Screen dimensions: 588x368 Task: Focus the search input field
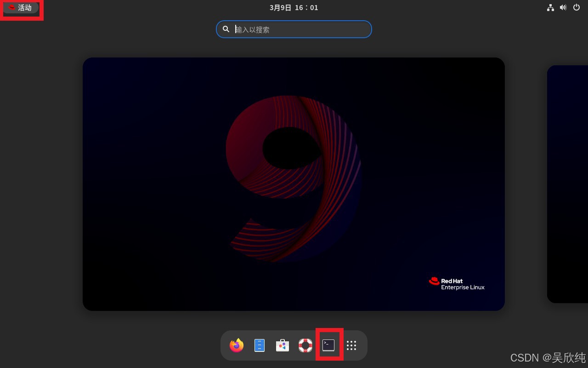[x=294, y=29]
